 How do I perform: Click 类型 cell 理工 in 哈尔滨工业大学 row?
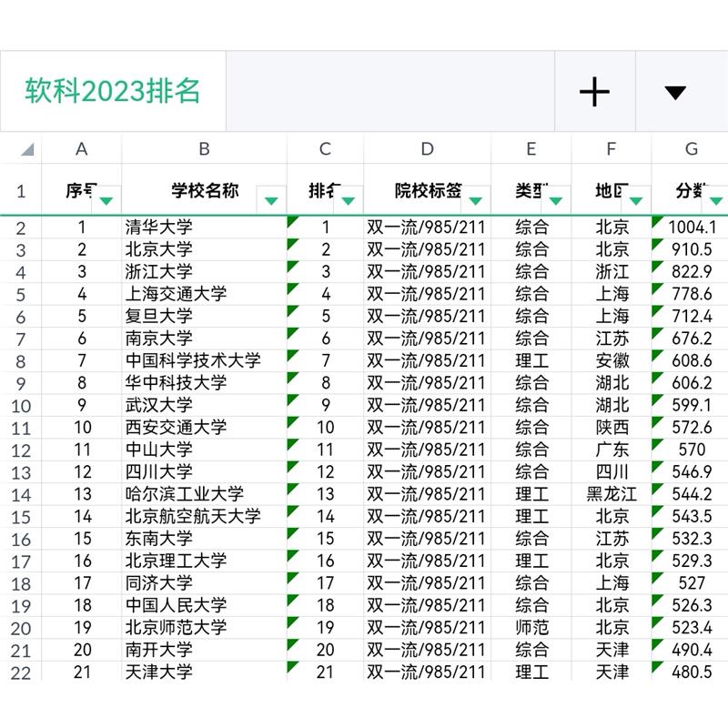pyautogui.click(x=531, y=494)
